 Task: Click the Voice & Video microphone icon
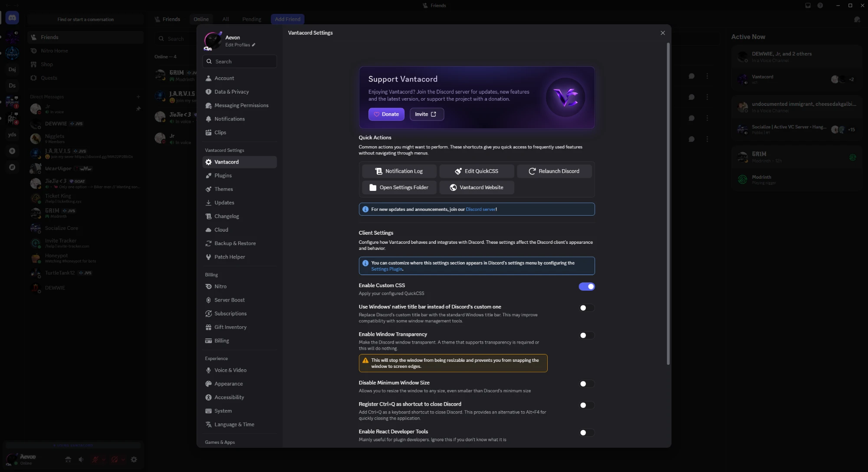coord(208,370)
